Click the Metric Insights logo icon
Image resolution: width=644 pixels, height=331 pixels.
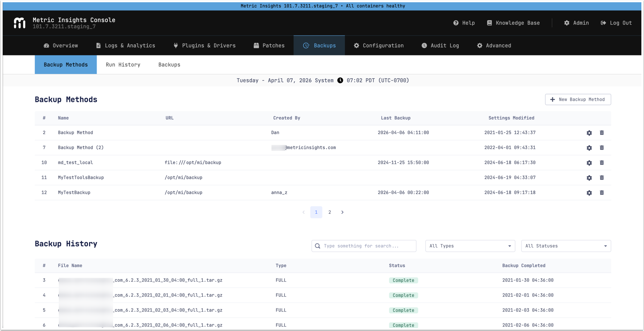[x=19, y=23]
